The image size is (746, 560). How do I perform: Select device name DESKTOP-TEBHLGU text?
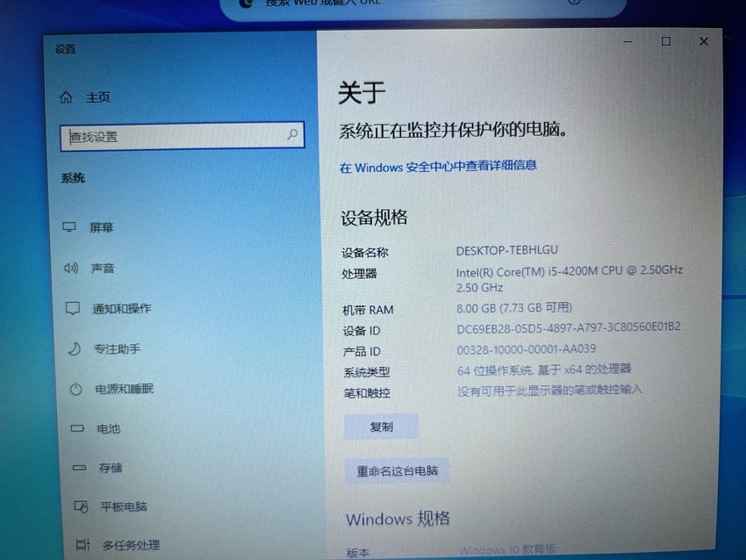[x=506, y=250]
